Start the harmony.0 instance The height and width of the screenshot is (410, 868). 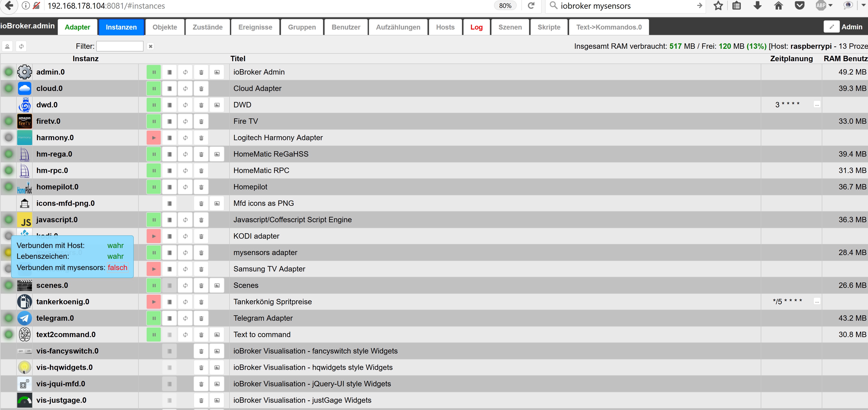click(x=154, y=138)
